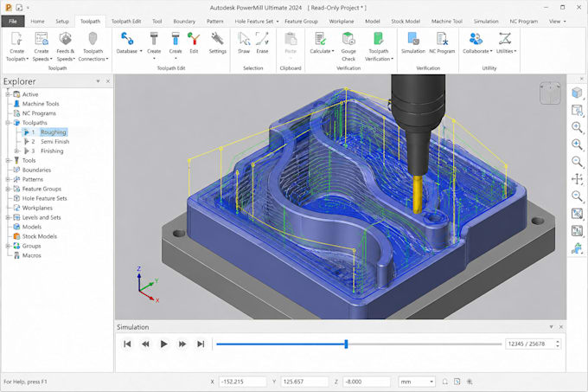Open the Utilities ribbon icon

click(x=505, y=39)
